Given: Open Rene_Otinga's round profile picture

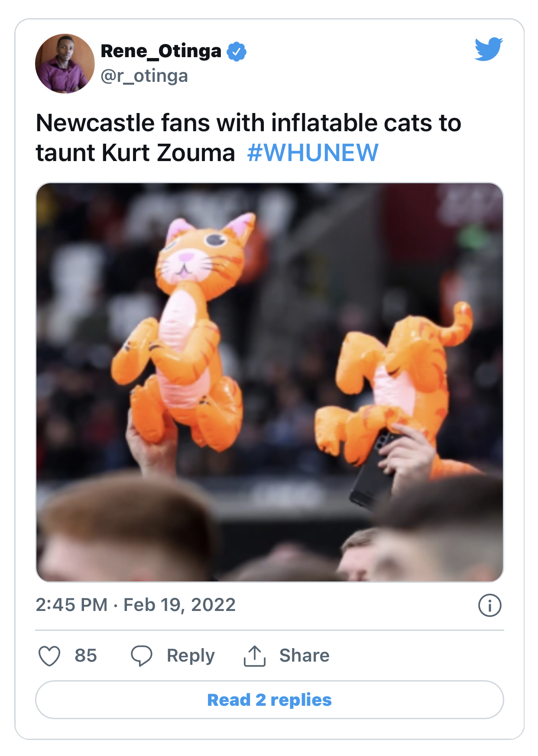Looking at the screenshot, I should [x=65, y=64].
